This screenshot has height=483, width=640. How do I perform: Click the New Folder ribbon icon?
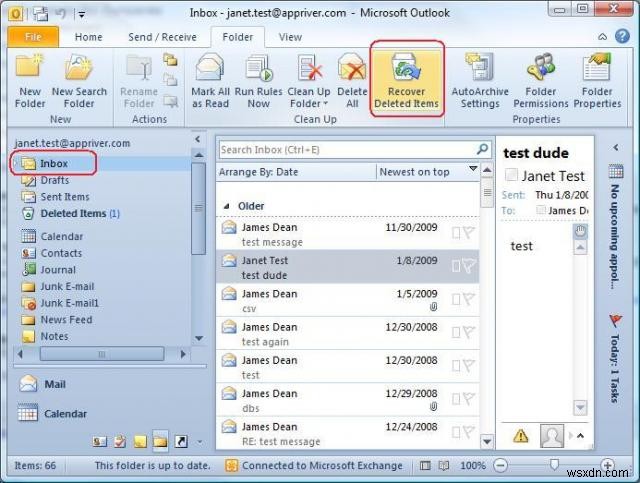coord(29,81)
